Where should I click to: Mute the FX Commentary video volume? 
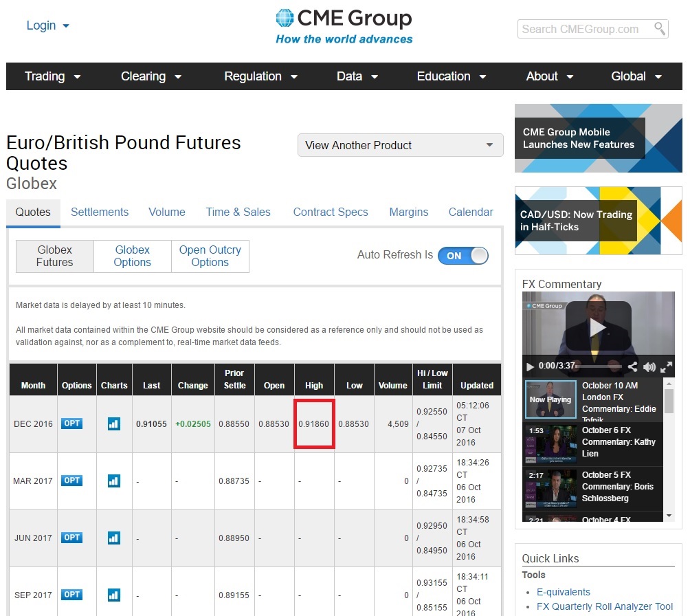[649, 366]
